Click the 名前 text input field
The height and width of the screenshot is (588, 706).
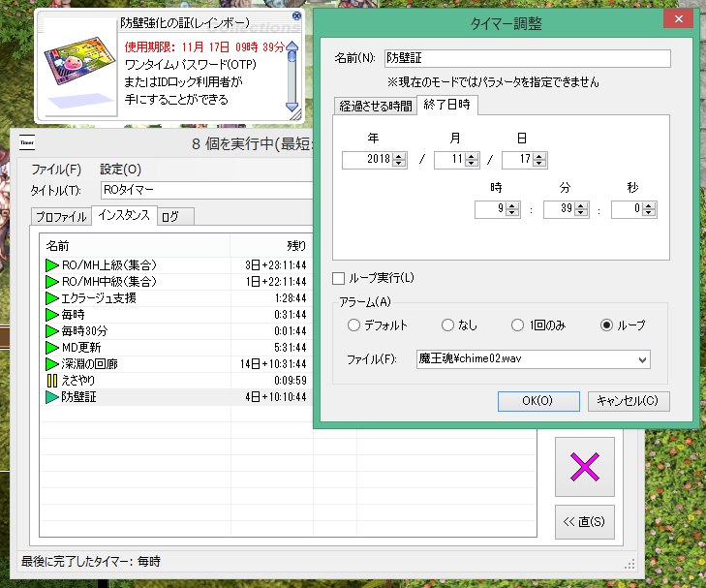[x=526, y=59]
